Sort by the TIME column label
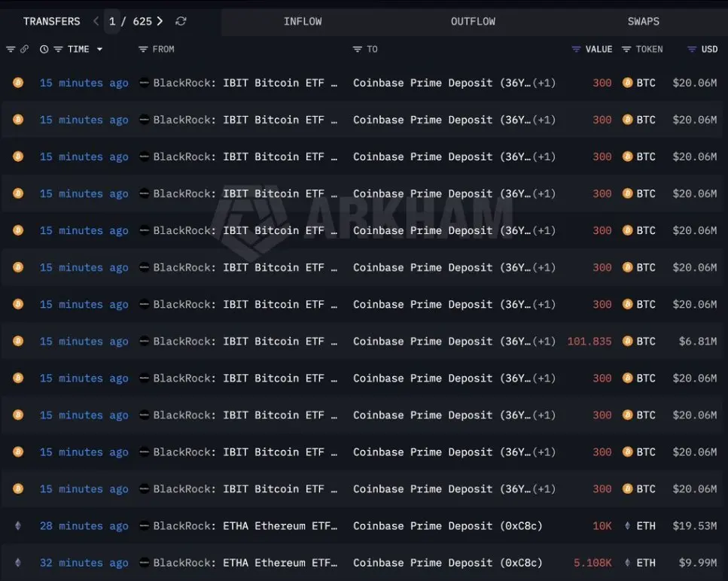The image size is (728, 581). tap(78, 49)
